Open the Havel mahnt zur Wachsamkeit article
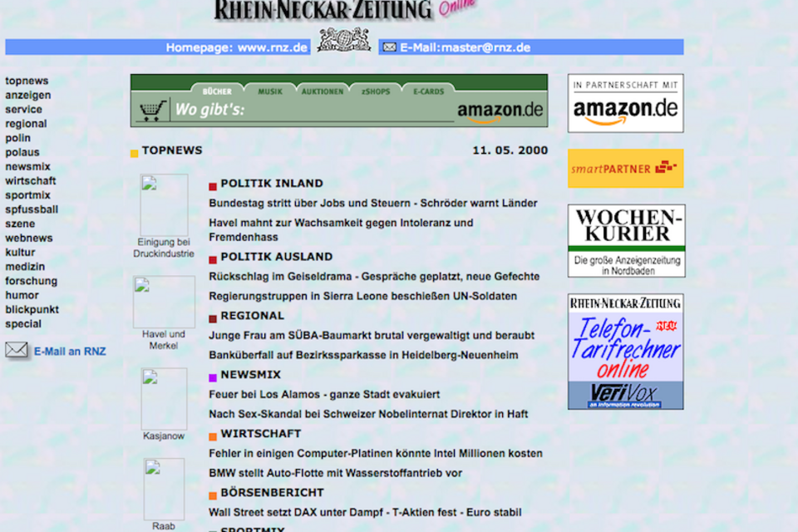The image size is (798, 532). (341, 230)
